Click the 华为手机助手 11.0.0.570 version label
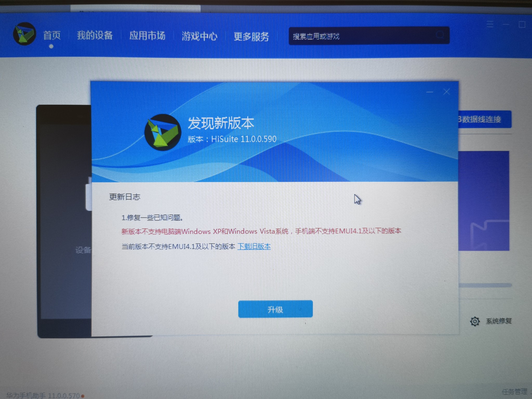 (43, 395)
